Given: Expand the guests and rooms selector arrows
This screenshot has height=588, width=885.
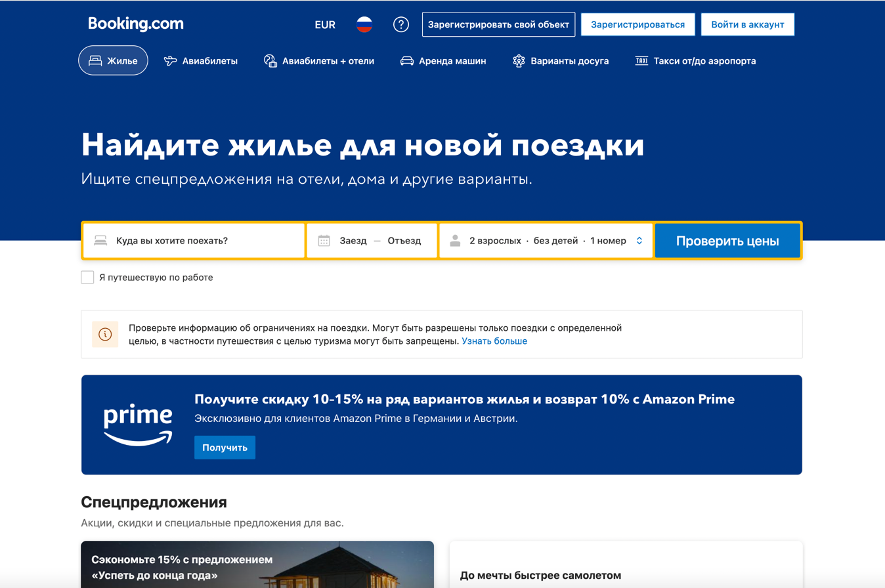Looking at the screenshot, I should pyautogui.click(x=639, y=241).
